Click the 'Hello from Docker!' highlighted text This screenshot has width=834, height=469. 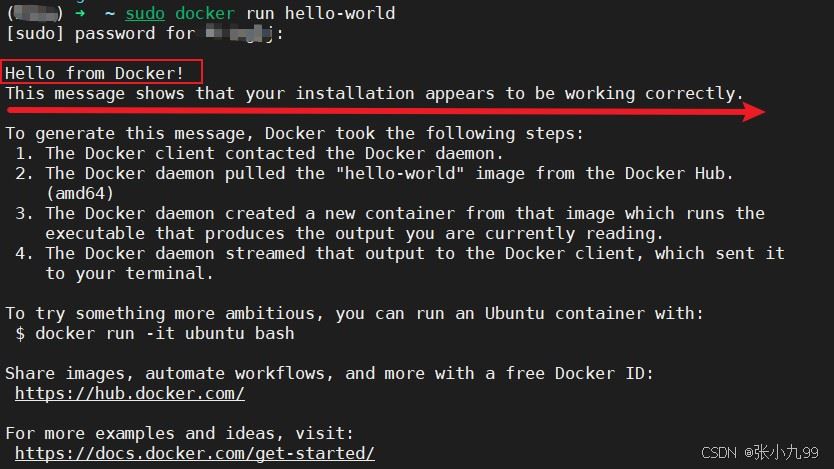pyautogui.click(x=95, y=73)
